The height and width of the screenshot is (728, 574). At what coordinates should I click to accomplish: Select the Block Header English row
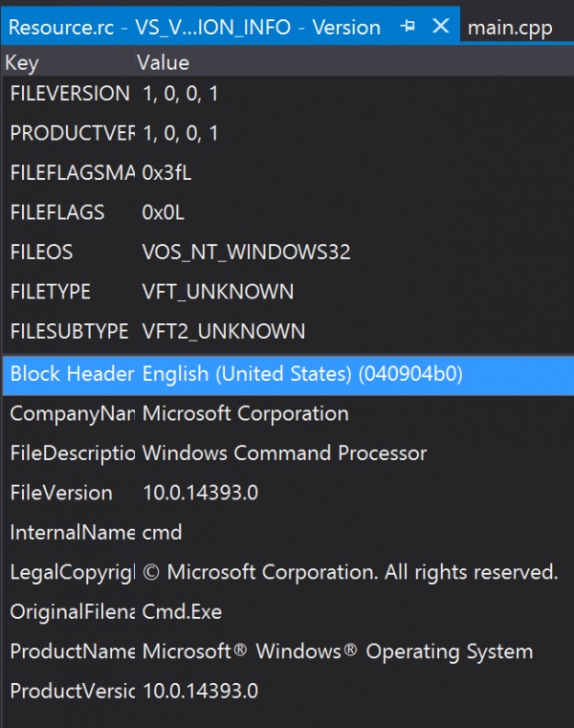click(288, 375)
